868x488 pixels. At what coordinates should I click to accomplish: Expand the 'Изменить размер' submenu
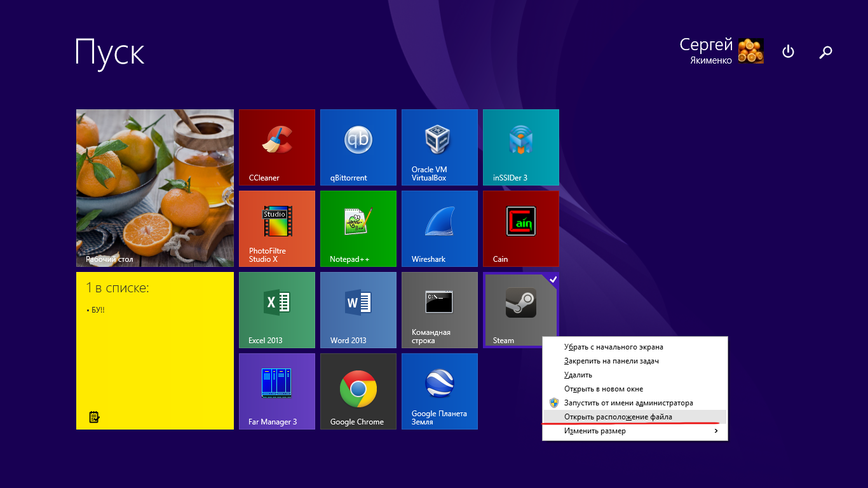click(635, 431)
